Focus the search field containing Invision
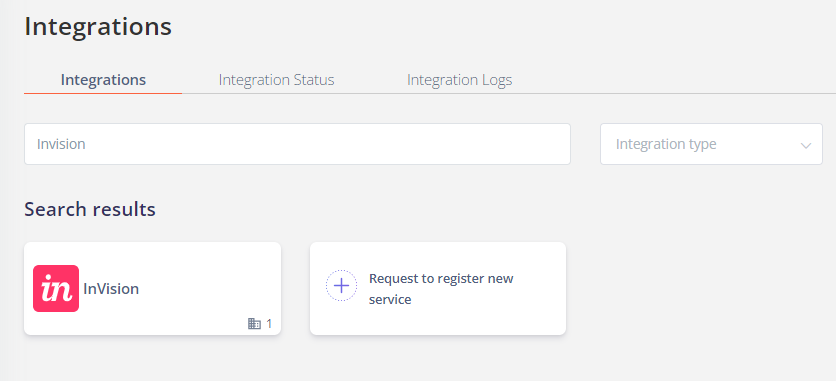The image size is (836, 381). (298, 144)
